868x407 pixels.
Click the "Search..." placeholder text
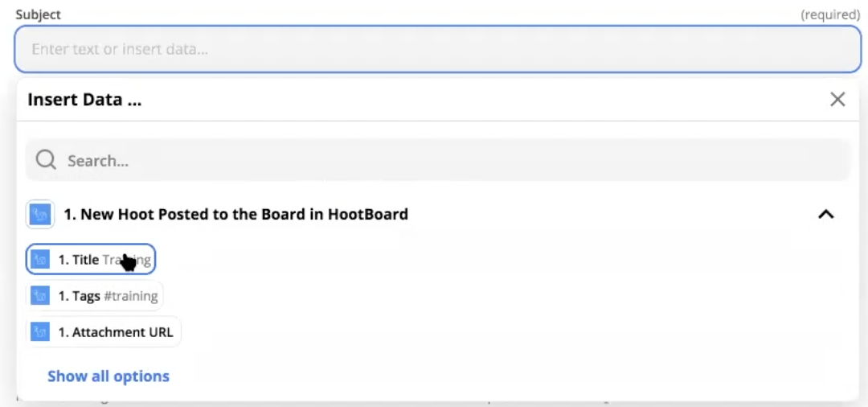click(x=97, y=161)
